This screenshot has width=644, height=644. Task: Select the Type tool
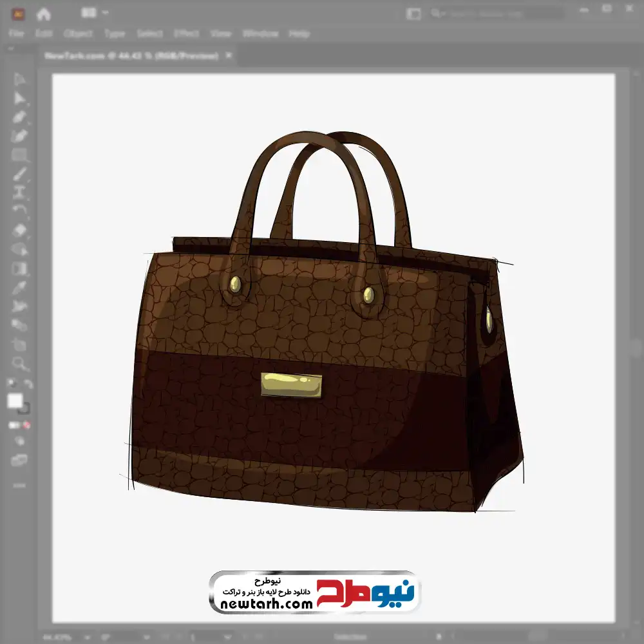tap(19, 192)
